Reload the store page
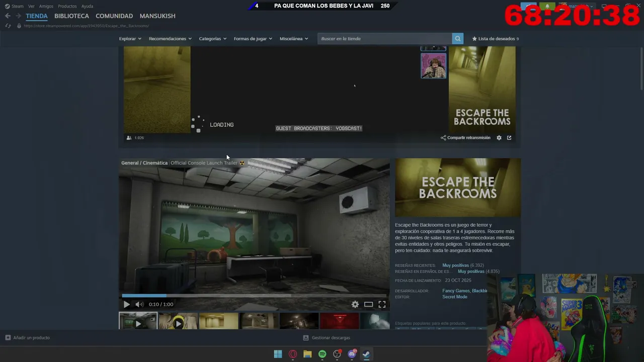 (x=8, y=26)
